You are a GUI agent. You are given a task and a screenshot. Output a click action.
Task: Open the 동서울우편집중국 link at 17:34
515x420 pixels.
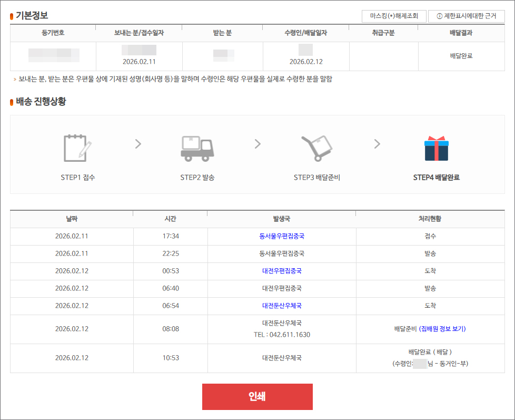(x=282, y=236)
